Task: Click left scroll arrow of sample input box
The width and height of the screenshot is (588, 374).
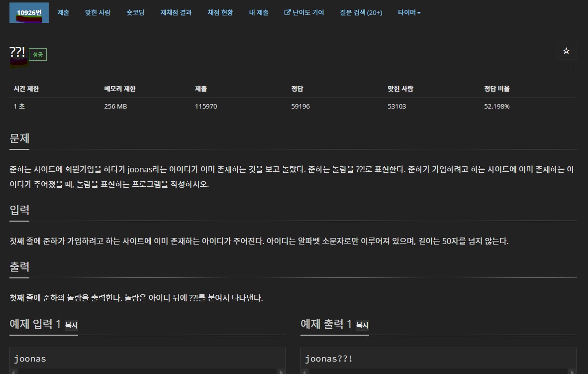Action: [x=13, y=372]
